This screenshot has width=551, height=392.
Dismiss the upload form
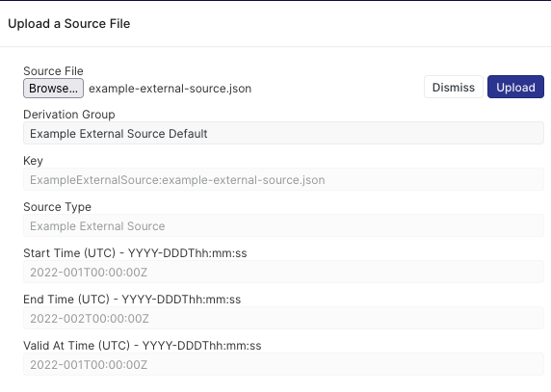pos(454,87)
